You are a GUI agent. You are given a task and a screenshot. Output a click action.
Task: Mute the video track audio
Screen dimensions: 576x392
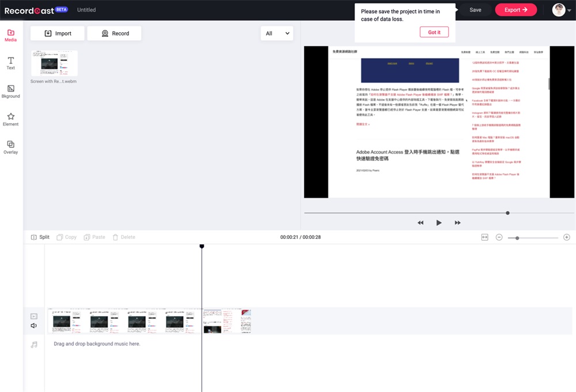pos(34,326)
